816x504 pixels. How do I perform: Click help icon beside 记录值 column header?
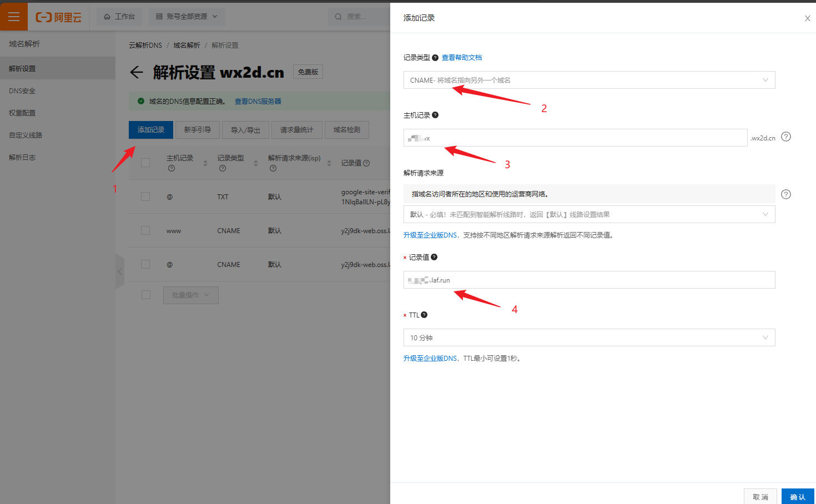coord(366,163)
